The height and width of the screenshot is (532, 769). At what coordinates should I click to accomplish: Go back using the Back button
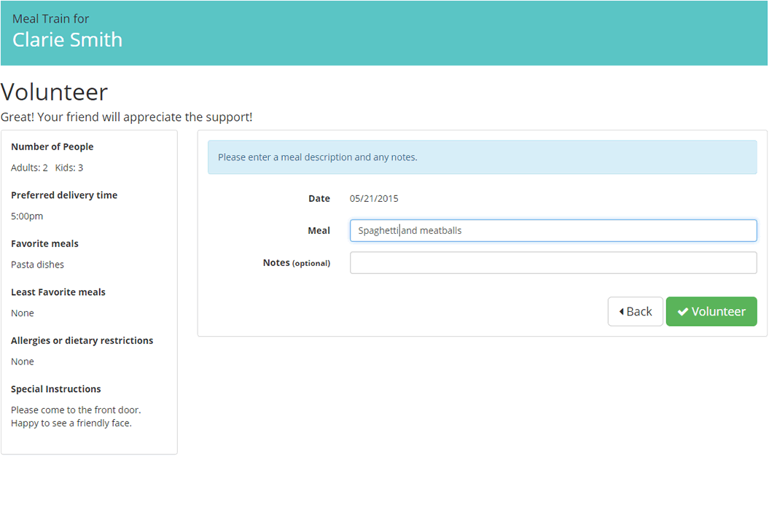pos(635,311)
